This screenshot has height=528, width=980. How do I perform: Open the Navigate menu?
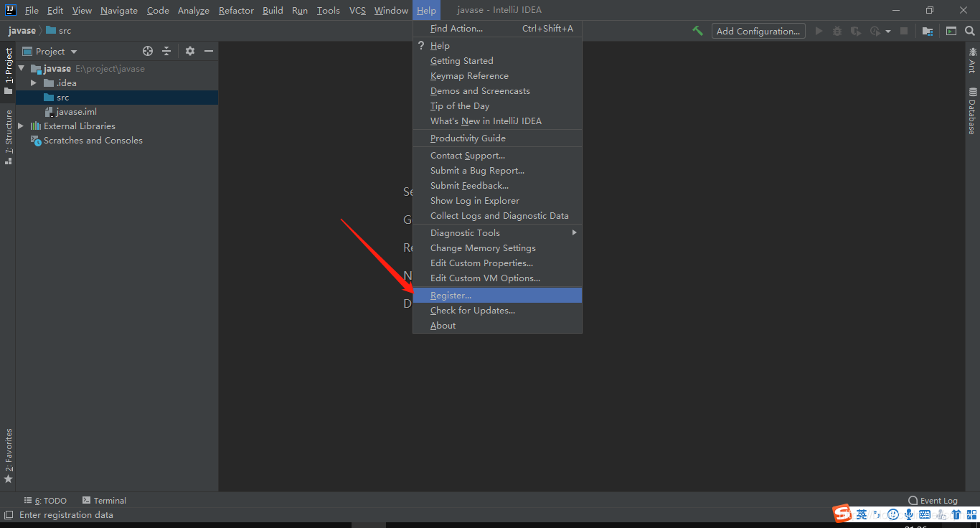pos(119,10)
